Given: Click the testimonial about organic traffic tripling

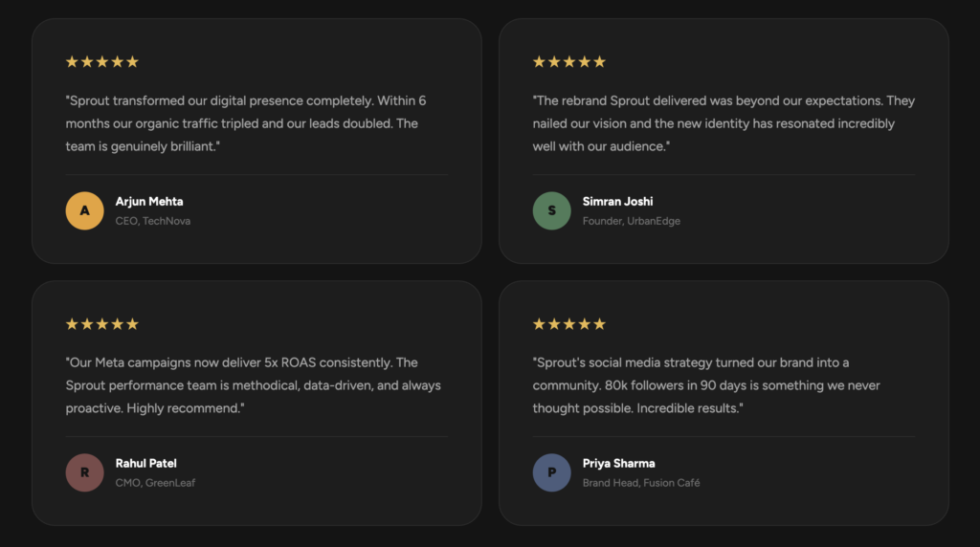Looking at the screenshot, I should pos(245,123).
